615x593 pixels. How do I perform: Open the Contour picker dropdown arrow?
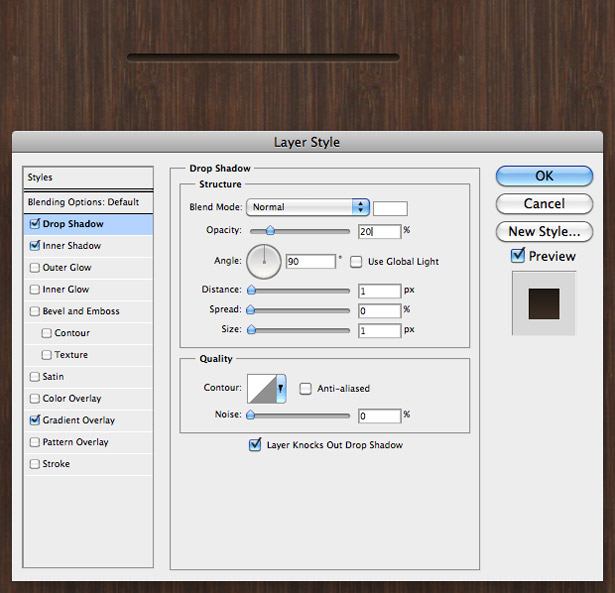pyautogui.click(x=281, y=389)
